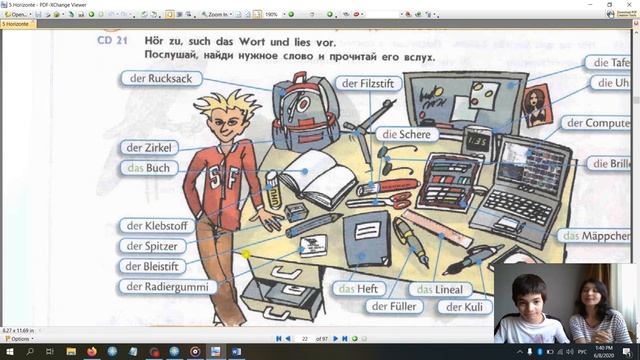Launch Firefox from the taskbar
The image size is (640, 360).
(92, 351)
